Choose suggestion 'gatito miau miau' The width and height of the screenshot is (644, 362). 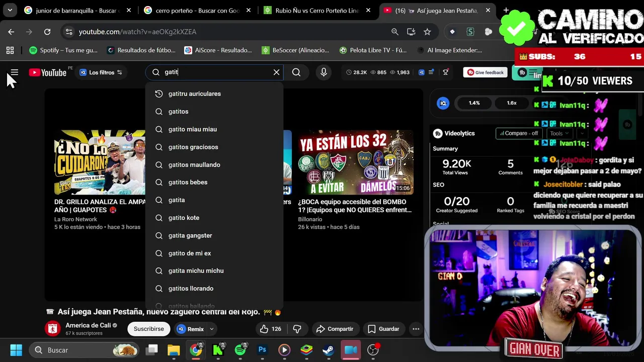[x=214, y=129]
